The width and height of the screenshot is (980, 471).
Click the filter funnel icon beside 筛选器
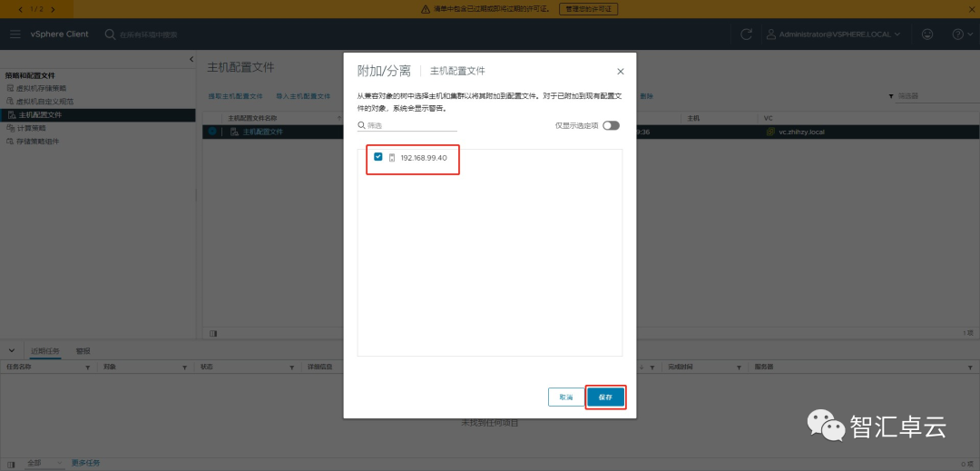[891, 97]
